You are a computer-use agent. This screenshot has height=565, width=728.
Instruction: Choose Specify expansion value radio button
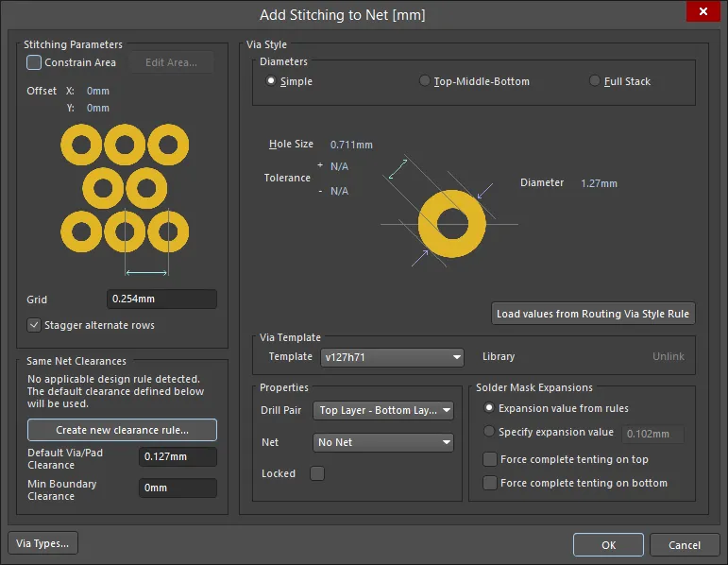click(x=488, y=432)
